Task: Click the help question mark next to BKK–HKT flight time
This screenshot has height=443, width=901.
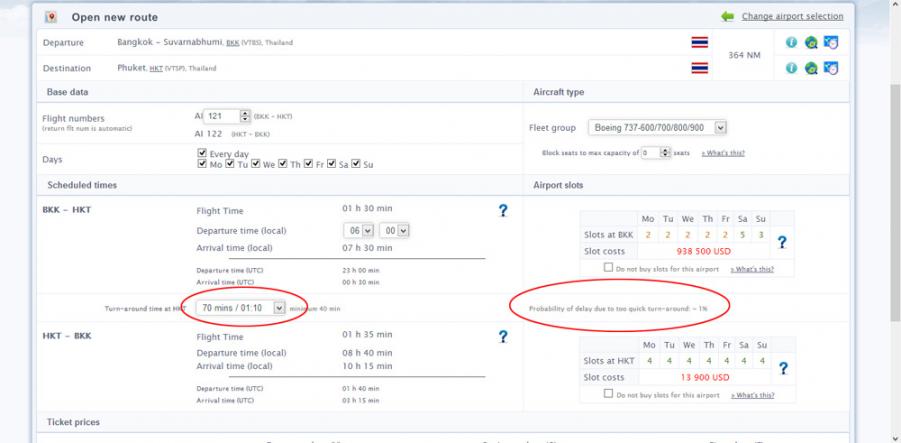Action: point(504,211)
